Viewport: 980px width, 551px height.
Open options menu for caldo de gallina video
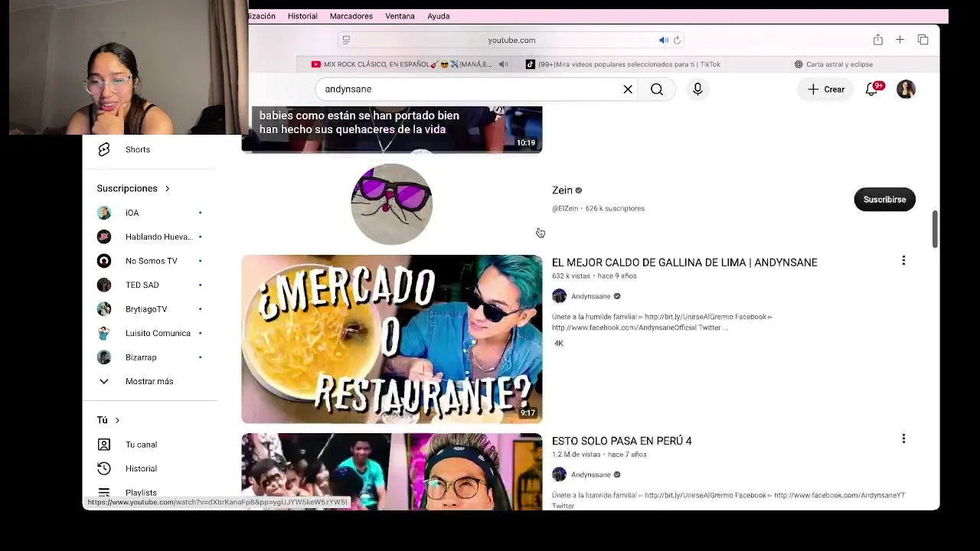[x=903, y=261]
